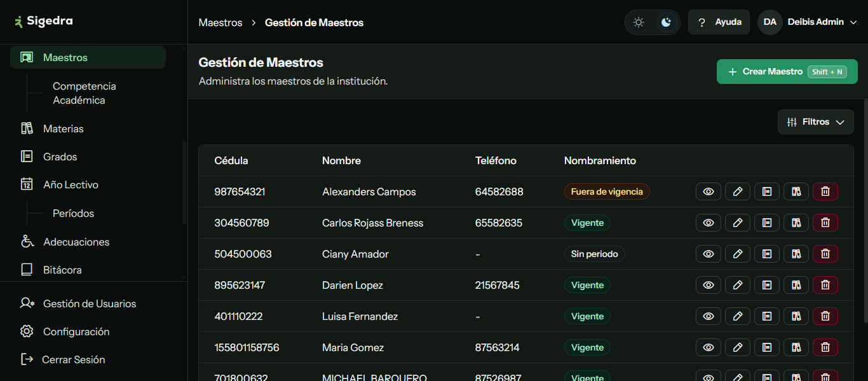
Task: Click the Sigedra logo
Action: click(x=44, y=21)
